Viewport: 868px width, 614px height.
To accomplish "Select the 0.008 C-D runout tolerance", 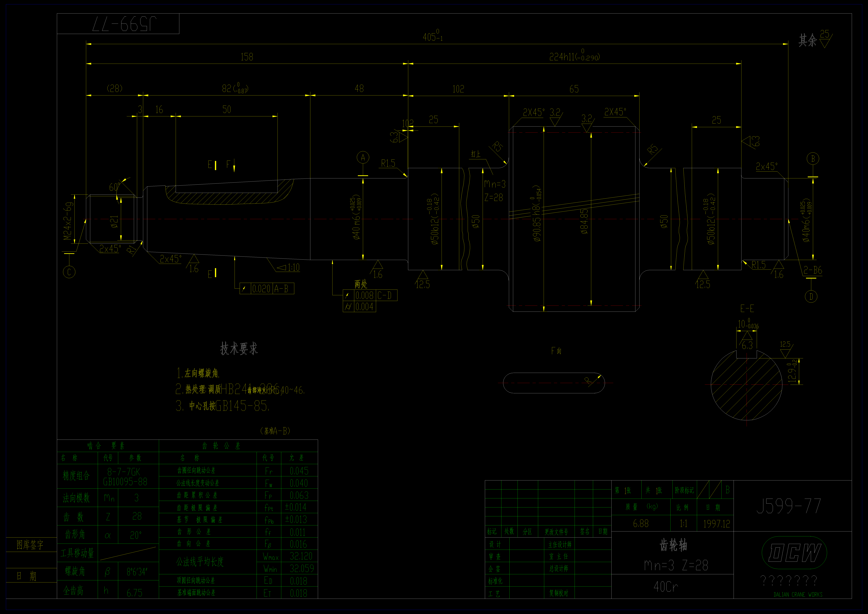I will [x=370, y=295].
